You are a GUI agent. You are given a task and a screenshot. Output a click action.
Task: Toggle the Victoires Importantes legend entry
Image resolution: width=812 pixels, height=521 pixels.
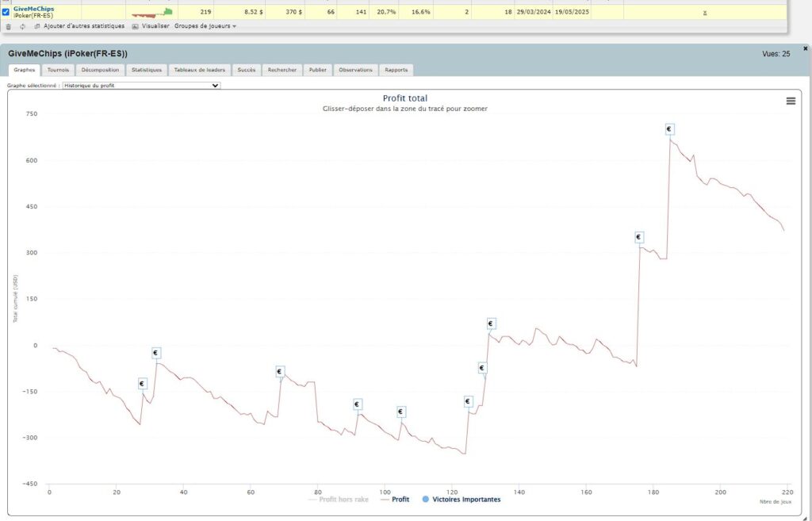pyautogui.click(x=462, y=500)
